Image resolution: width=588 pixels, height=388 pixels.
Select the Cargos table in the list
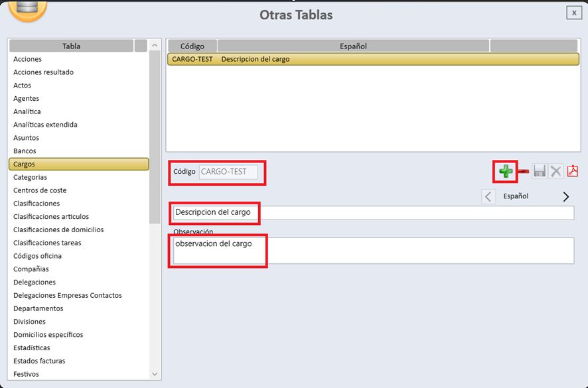[78, 164]
